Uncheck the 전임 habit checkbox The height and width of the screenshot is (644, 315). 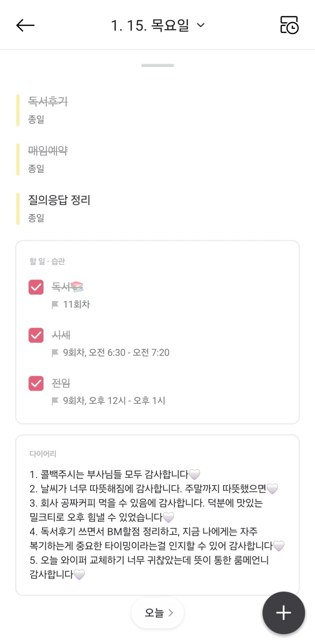[36, 383]
